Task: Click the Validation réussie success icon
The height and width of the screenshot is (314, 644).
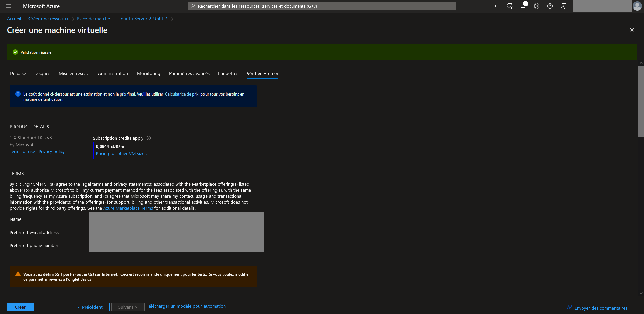Action: (15, 52)
